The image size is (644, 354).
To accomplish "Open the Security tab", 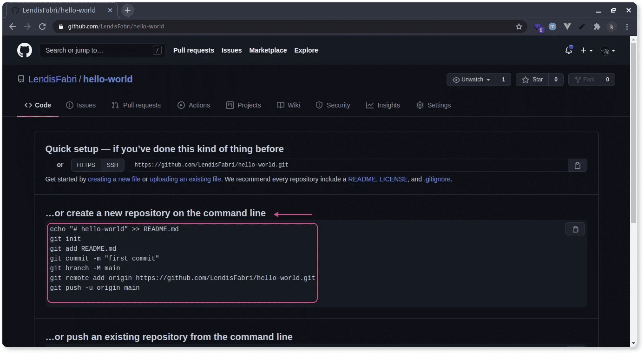I will click(x=333, y=105).
